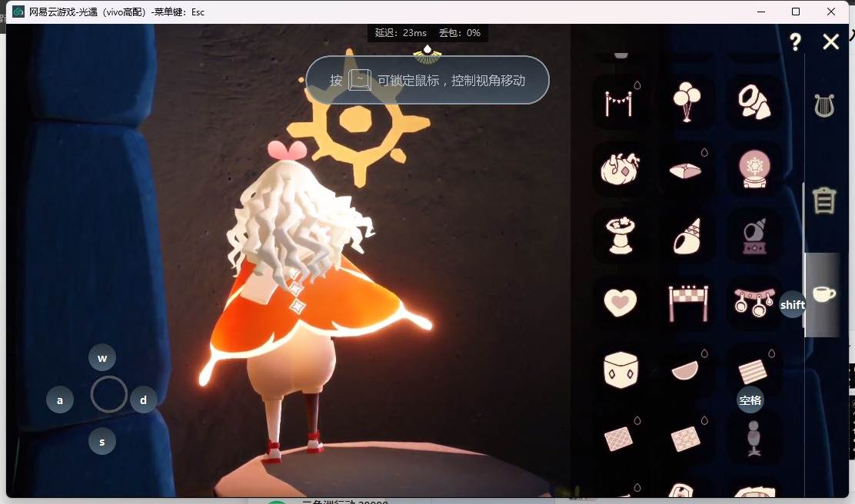Select the striped mat prop
This screenshot has height=504, width=855.
(x=754, y=370)
